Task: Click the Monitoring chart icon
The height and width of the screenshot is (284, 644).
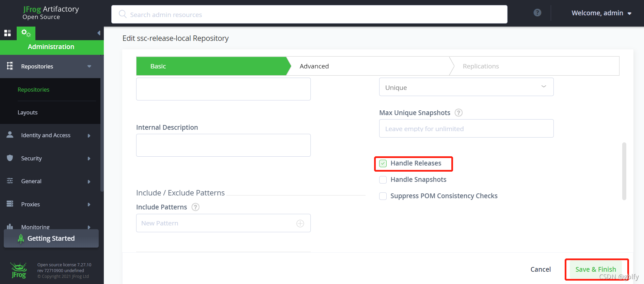Action: click(x=10, y=226)
